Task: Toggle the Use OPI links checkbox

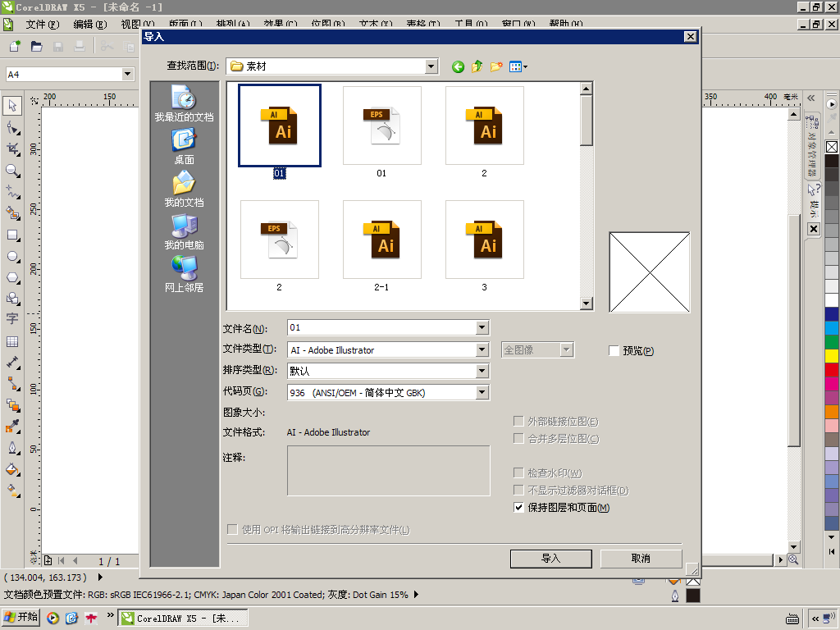Action: (x=232, y=530)
